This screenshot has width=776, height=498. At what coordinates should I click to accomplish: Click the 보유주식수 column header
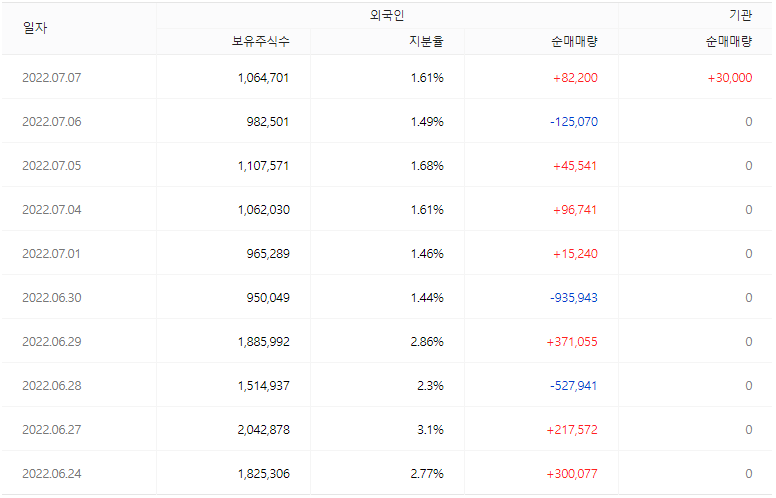point(261,41)
